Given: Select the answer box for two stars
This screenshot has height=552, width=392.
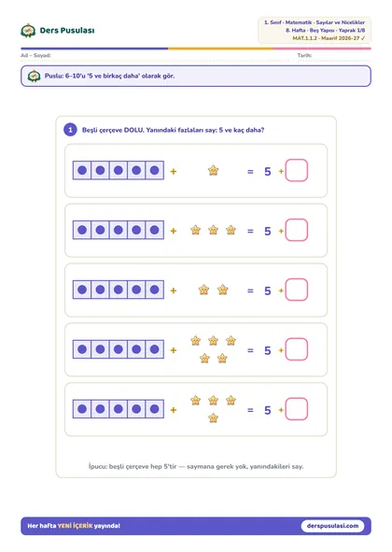Looking at the screenshot, I should pyautogui.click(x=296, y=290).
